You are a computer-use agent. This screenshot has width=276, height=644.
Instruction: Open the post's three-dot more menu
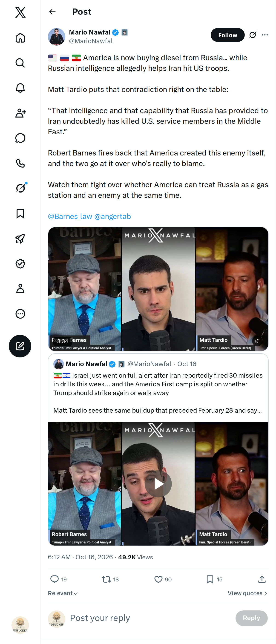click(265, 35)
